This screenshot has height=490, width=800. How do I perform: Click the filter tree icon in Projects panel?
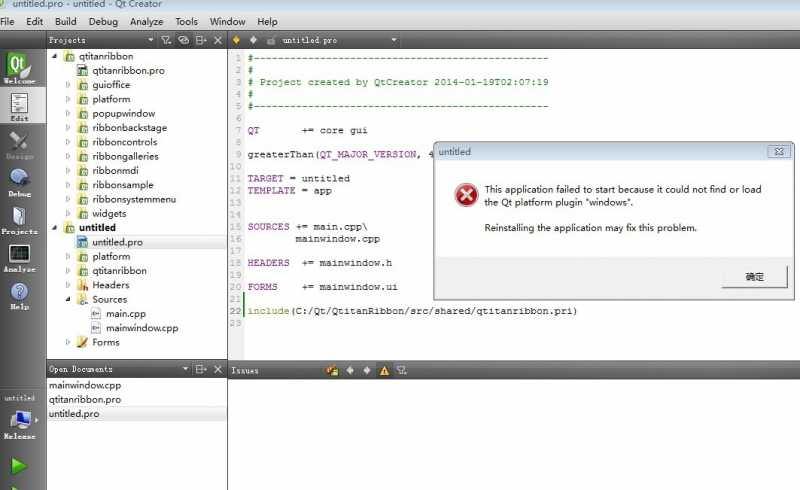[x=166, y=40]
